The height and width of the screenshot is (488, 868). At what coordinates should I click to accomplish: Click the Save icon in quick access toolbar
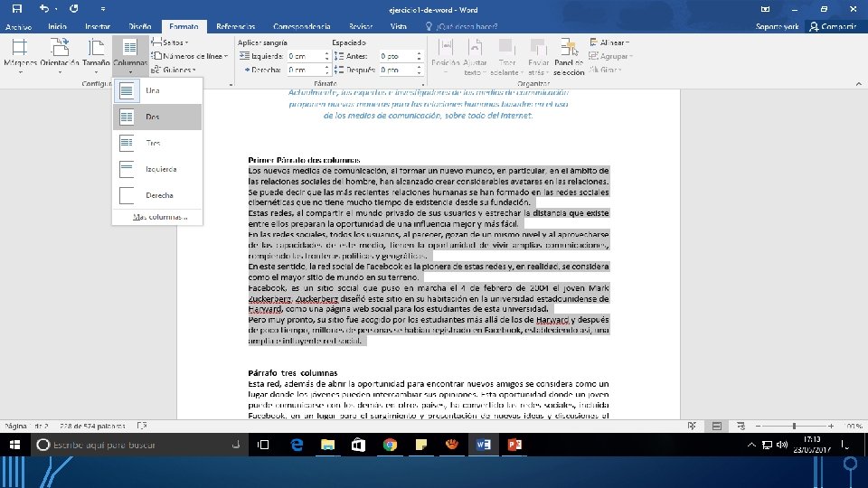pos(17,8)
